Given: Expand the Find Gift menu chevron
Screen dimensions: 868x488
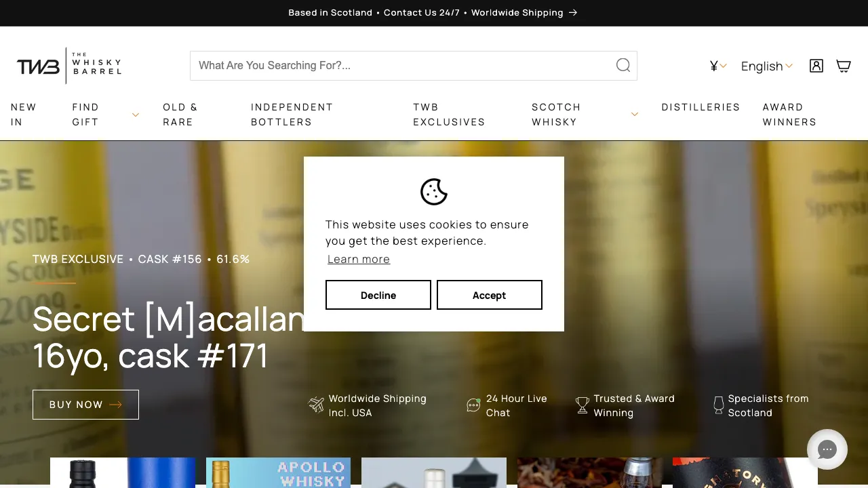Looking at the screenshot, I should coord(135,115).
